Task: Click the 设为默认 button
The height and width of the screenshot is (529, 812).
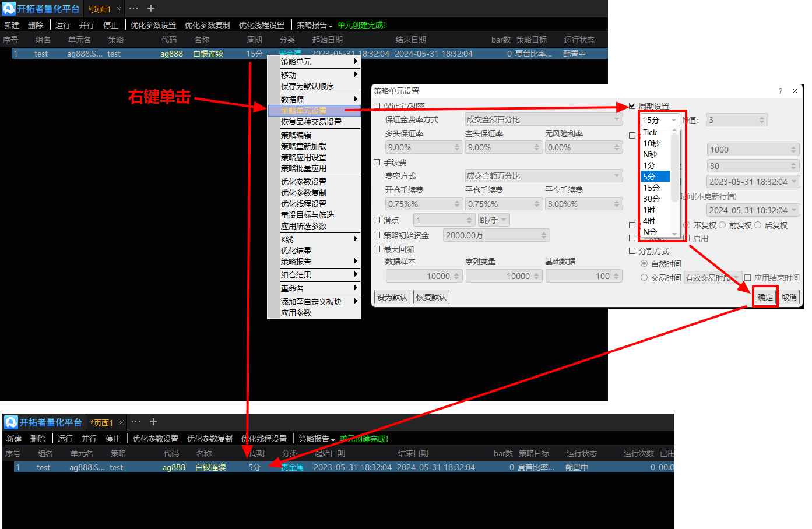Action: point(392,297)
